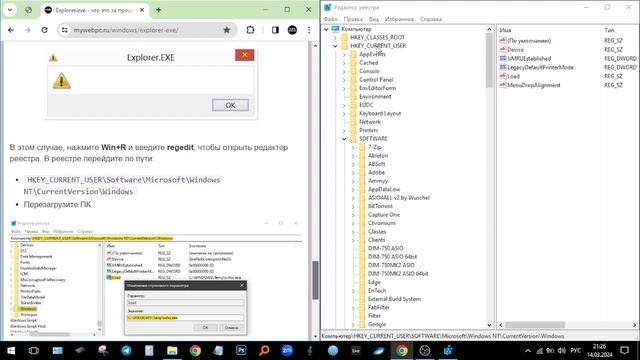This screenshot has width=640, height=360.
Task: Click the site info icon in address bar
Action: [x=64, y=30]
